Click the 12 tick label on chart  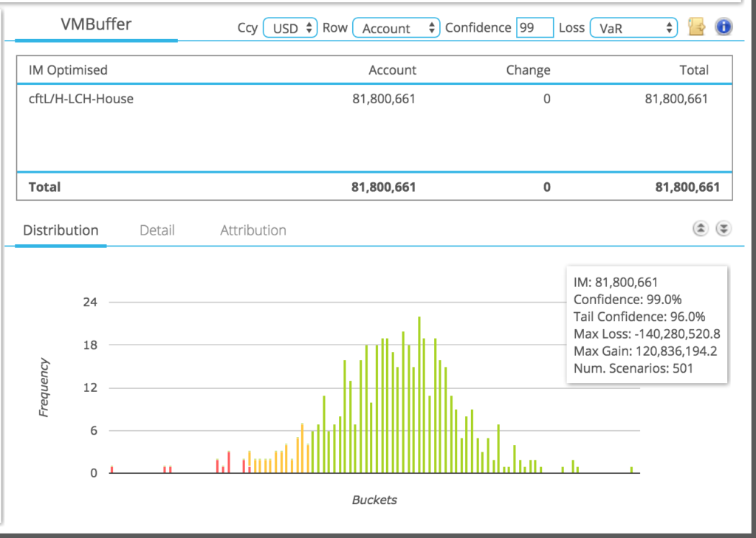[x=90, y=388]
